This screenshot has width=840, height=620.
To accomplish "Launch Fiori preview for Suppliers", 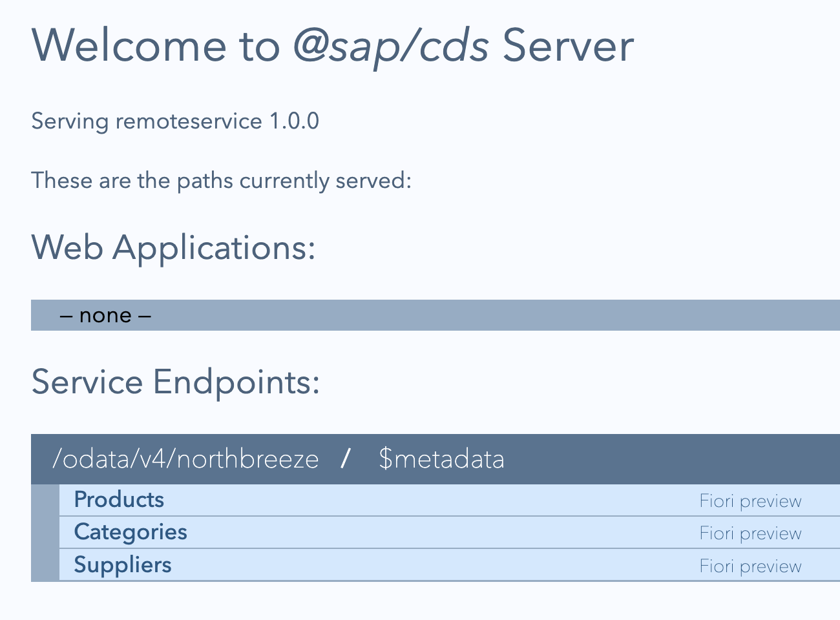I will click(750, 566).
